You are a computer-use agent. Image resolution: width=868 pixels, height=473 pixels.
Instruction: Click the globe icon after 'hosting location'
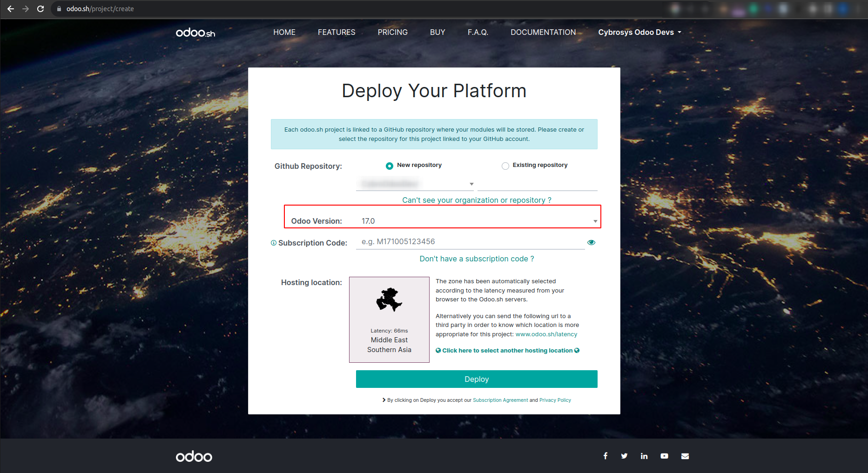(x=577, y=350)
